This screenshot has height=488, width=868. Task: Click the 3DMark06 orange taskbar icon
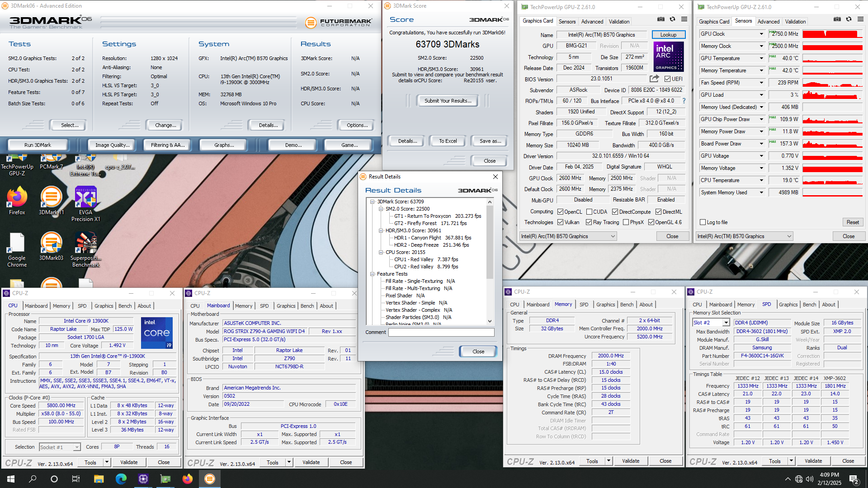(x=209, y=479)
